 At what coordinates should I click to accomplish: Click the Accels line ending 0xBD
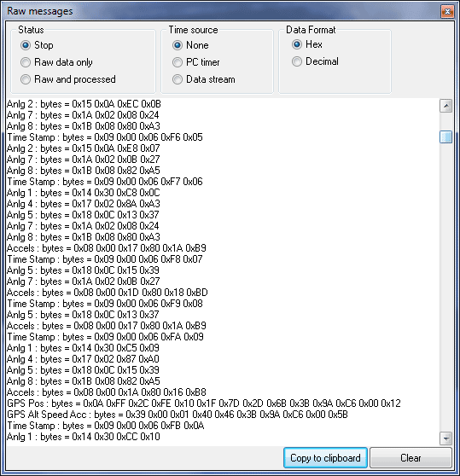point(108,293)
